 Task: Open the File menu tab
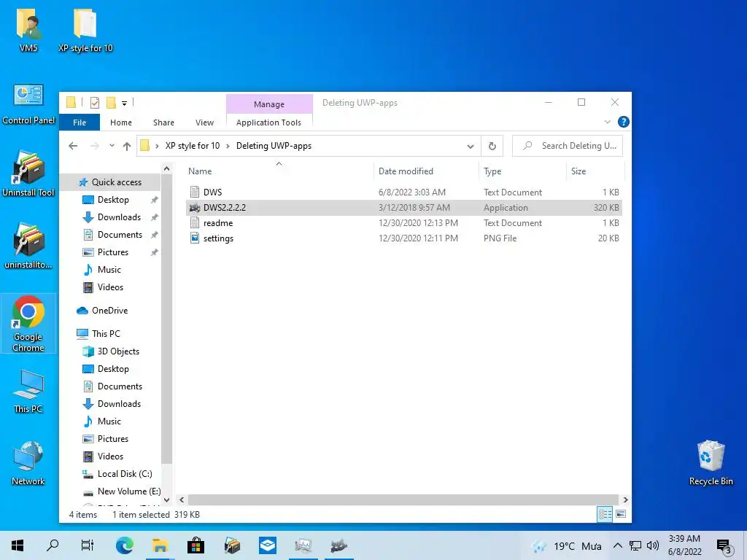pyautogui.click(x=80, y=122)
